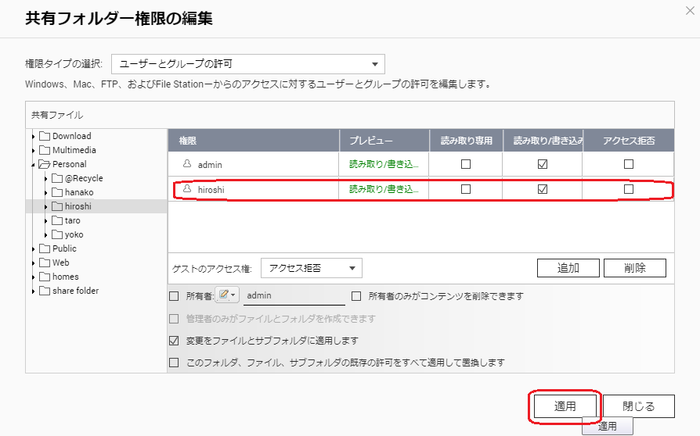This screenshot has width=700, height=436.
Task: Click the 削除 button
Action: coord(635,268)
